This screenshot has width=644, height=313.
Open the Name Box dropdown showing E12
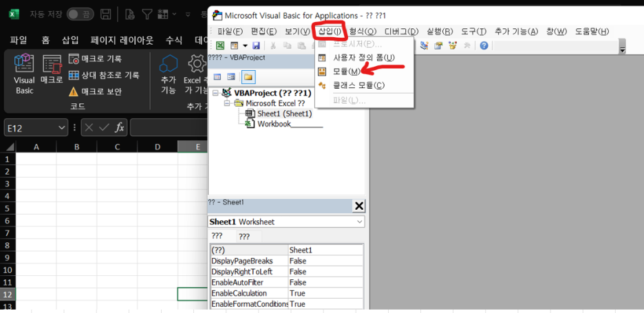[63, 128]
